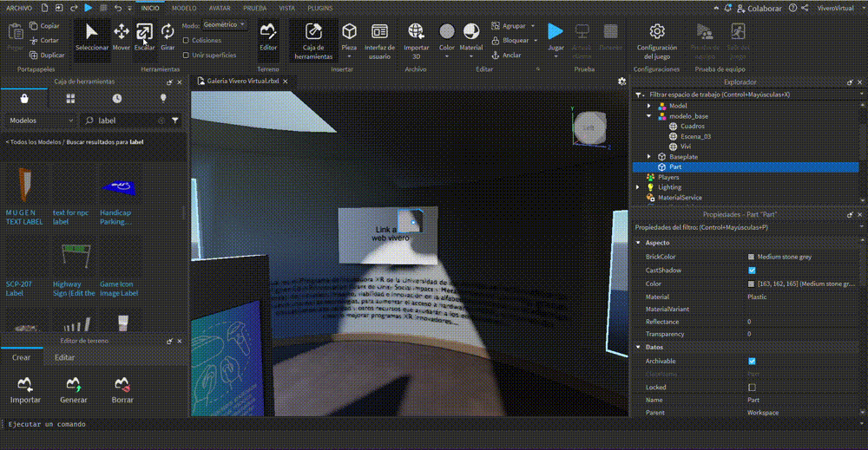
Task: Open the Modo Geométrico dropdown
Action: 225,25
